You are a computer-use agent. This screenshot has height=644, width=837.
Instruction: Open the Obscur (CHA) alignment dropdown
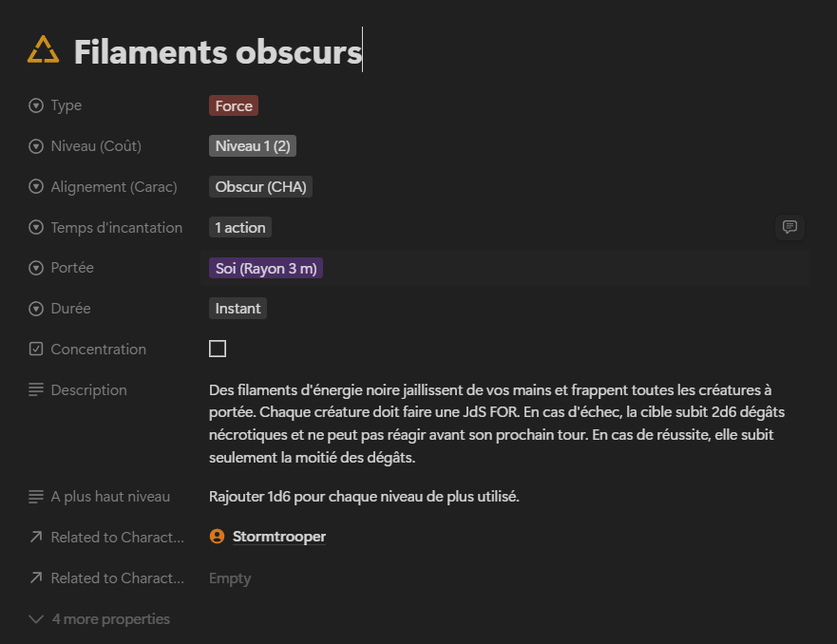[260, 187]
